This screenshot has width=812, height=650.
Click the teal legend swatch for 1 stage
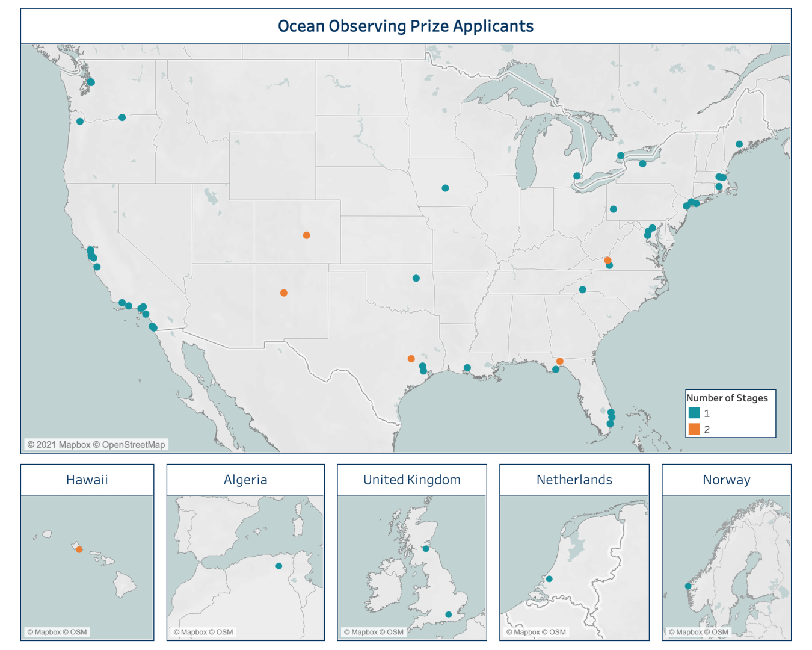click(694, 413)
